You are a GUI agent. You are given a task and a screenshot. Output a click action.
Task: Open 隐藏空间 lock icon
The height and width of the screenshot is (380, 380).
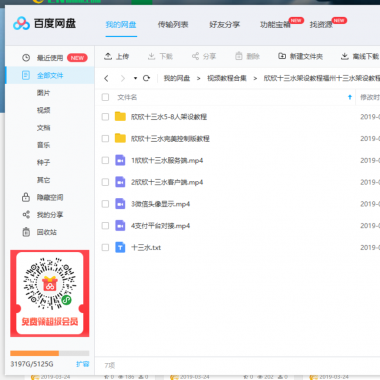26,197
